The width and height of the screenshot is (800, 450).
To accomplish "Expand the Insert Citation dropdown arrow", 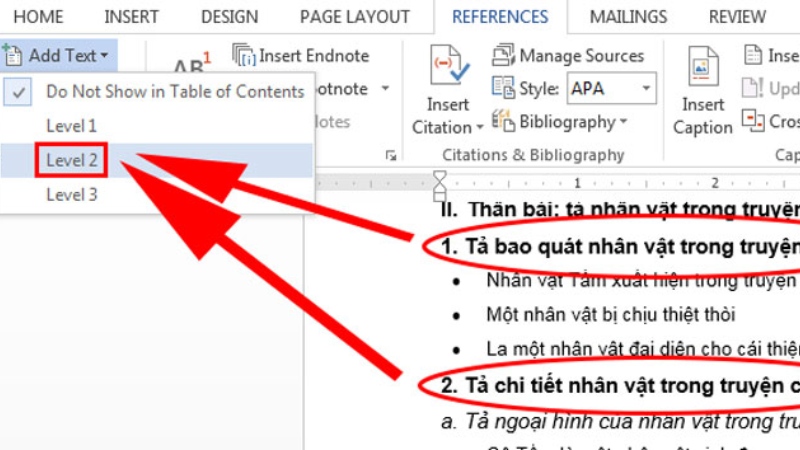I will [x=479, y=128].
